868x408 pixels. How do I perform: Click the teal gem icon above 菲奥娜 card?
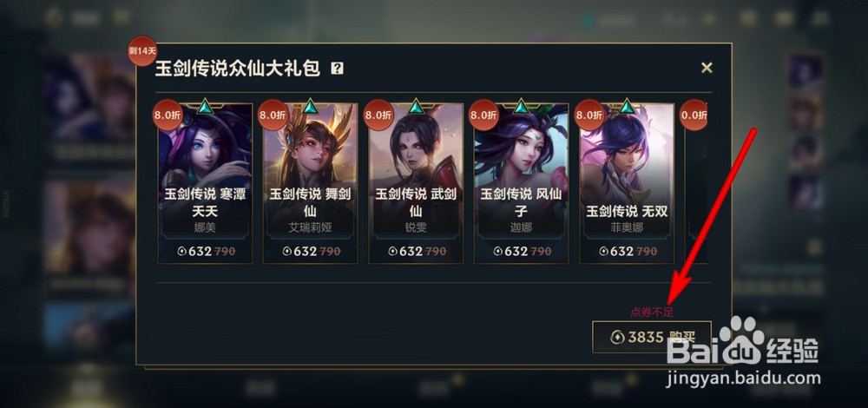(x=627, y=106)
